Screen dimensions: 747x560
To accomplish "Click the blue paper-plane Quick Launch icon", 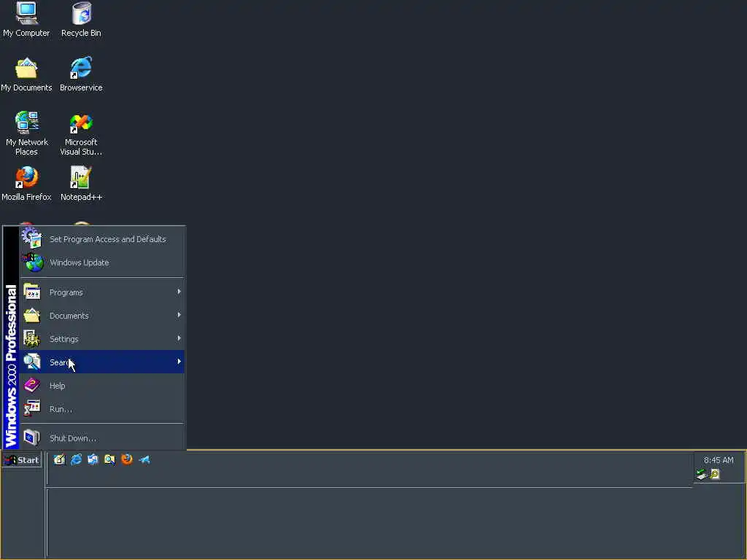I will [144, 459].
